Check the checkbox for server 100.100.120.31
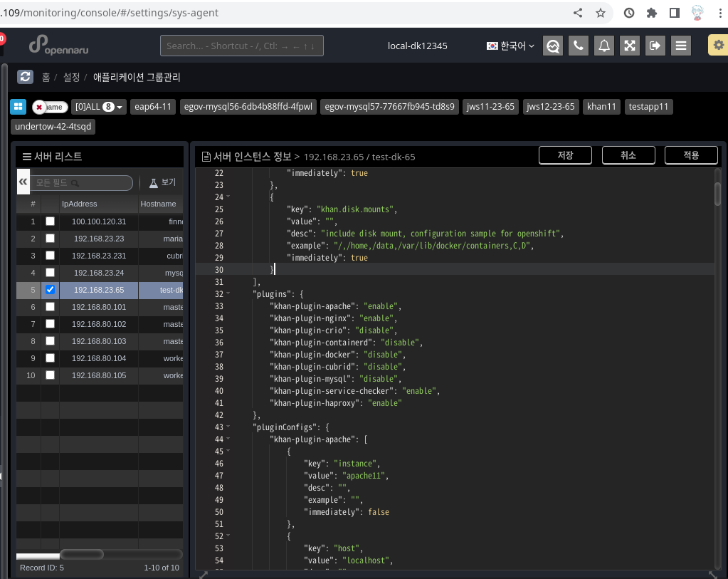 click(50, 221)
